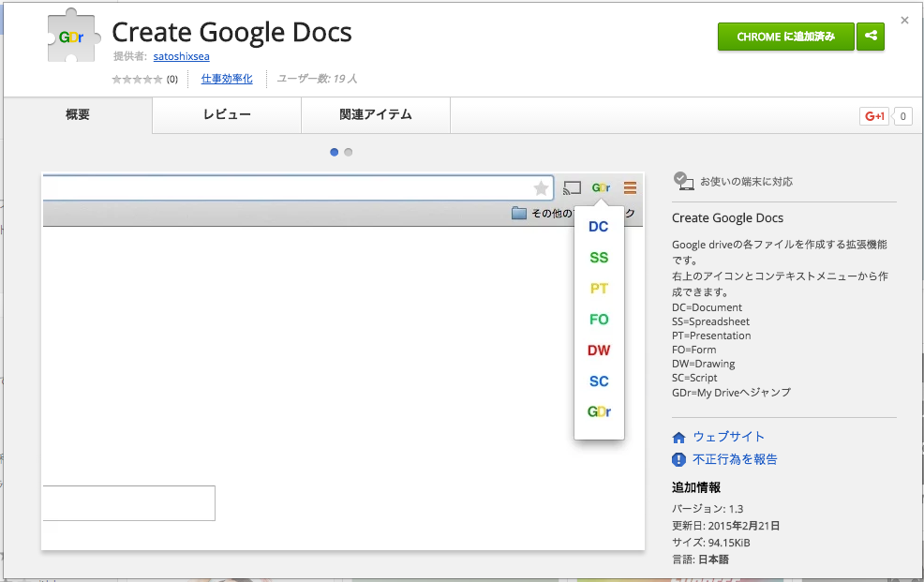Click the '言語: 日本語' text
Image resolution: width=924 pixels, height=582 pixels.
pyautogui.click(x=700, y=560)
